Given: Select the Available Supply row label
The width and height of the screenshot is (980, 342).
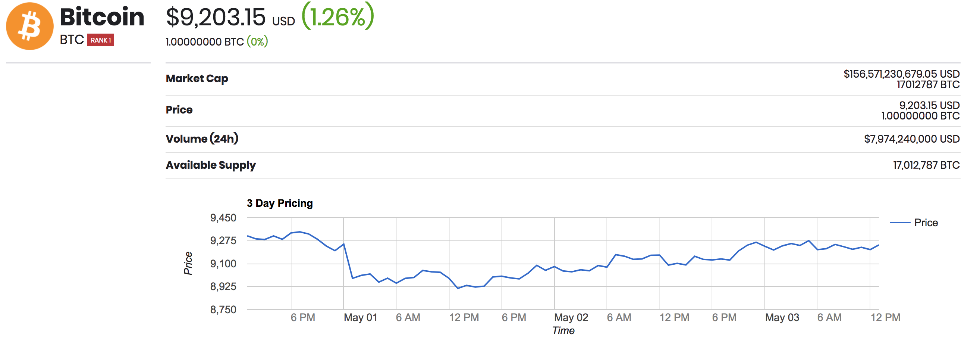Looking at the screenshot, I should [211, 165].
